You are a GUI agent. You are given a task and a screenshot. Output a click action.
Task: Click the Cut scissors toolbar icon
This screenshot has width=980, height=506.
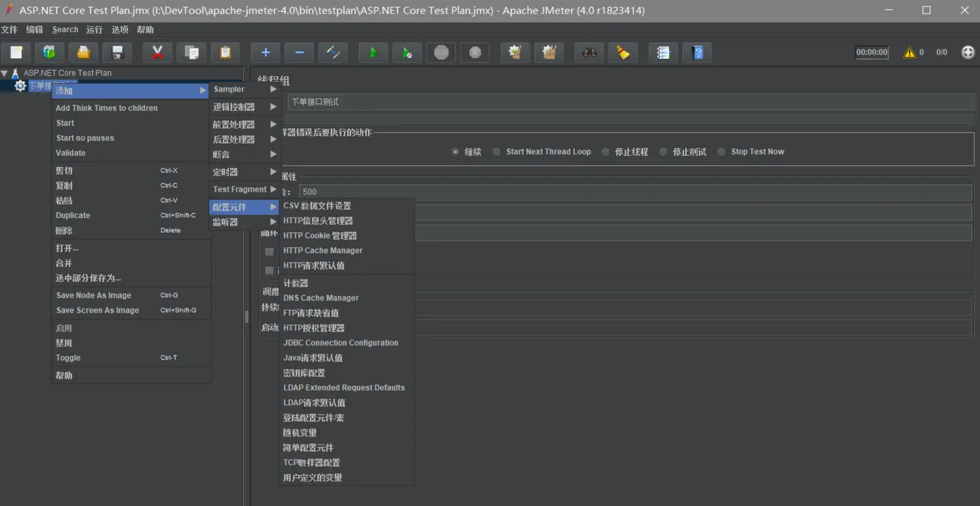pyautogui.click(x=157, y=53)
